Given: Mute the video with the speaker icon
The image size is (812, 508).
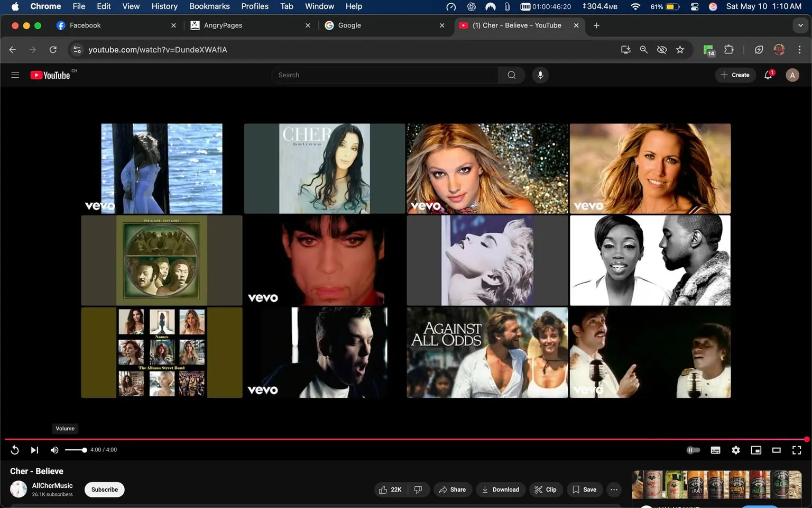Looking at the screenshot, I should [54, 450].
